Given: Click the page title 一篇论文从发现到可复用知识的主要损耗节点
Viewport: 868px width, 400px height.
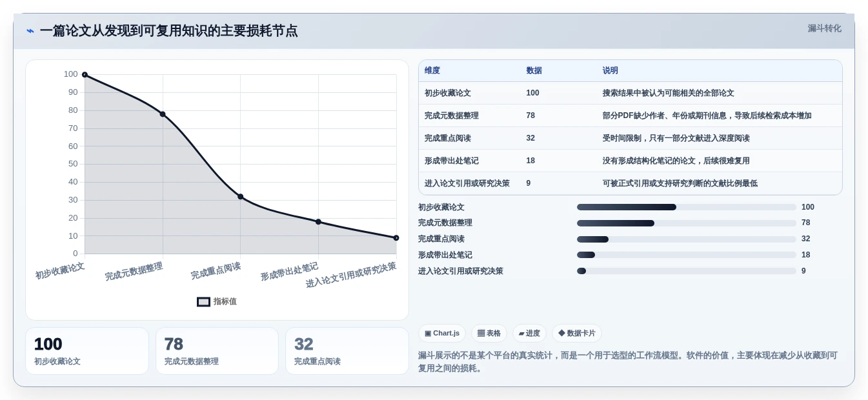Looking at the screenshot, I should [x=169, y=31].
